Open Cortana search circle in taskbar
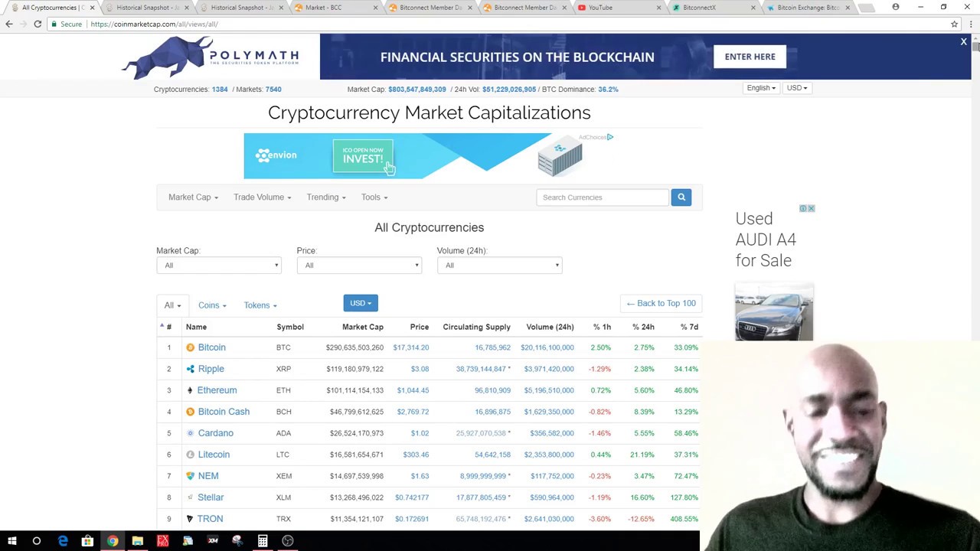 (36, 541)
